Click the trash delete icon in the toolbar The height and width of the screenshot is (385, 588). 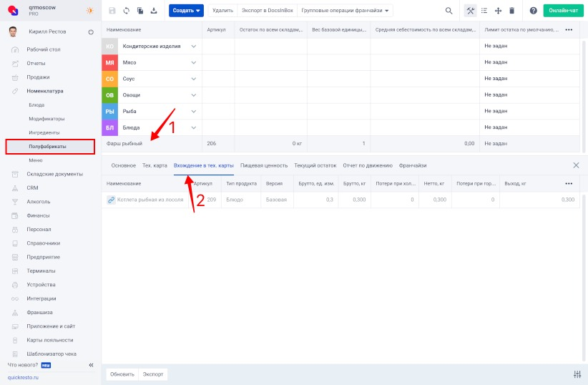[x=511, y=11]
